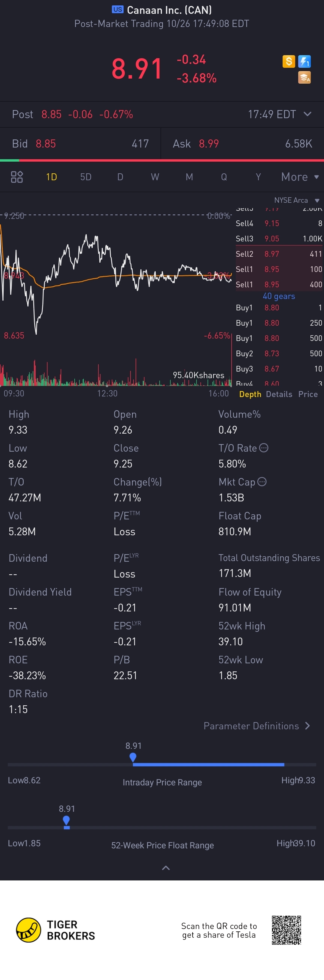Open the More timeframes dropdown
Viewport: 324px width, 980px height.
(300, 177)
